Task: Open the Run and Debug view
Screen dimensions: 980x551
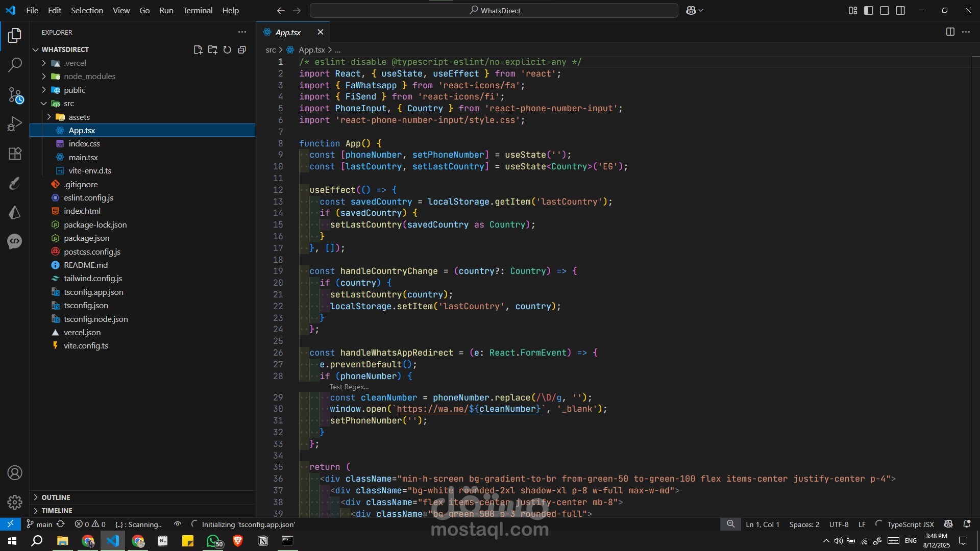Action: (x=15, y=124)
